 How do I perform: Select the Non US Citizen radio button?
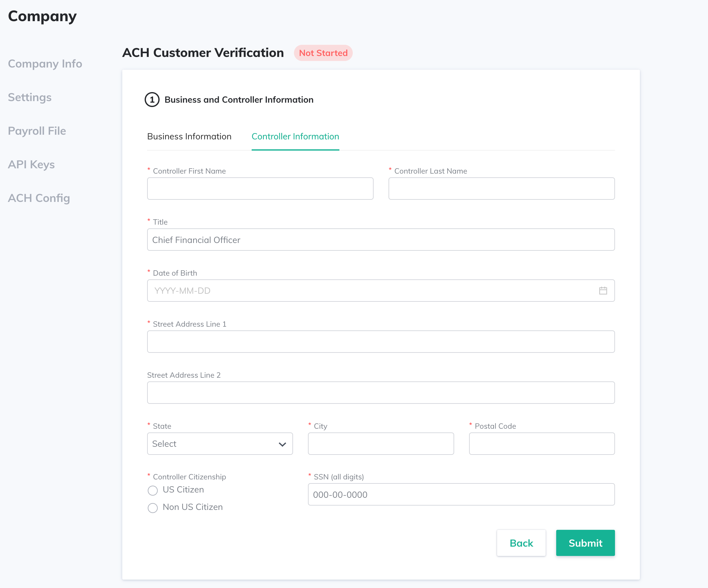[x=153, y=508]
